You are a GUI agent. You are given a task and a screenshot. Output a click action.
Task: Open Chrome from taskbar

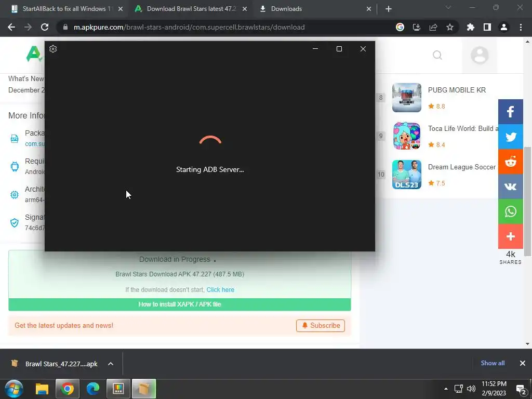point(68,389)
